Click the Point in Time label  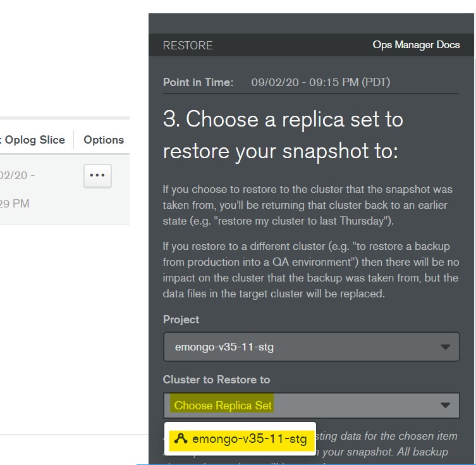198,82
